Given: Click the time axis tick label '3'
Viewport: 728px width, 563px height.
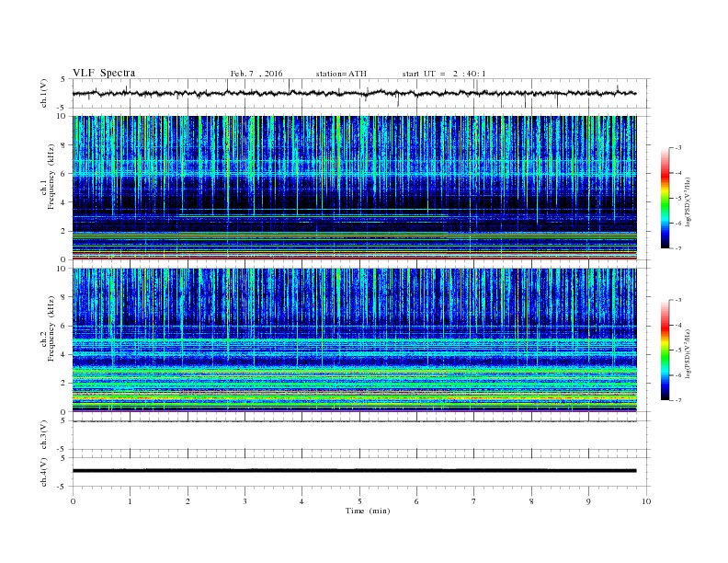Looking at the screenshot, I should [x=245, y=501].
